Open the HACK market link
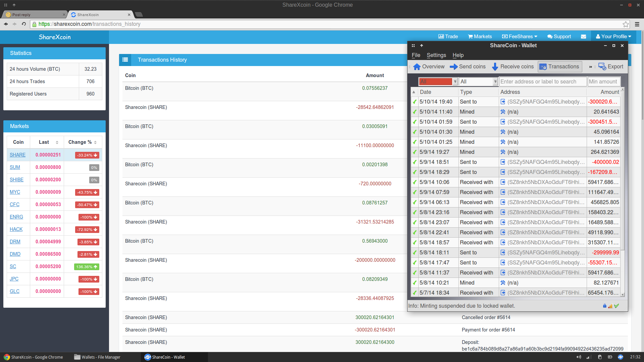This screenshot has height=362, width=644. 16,229
